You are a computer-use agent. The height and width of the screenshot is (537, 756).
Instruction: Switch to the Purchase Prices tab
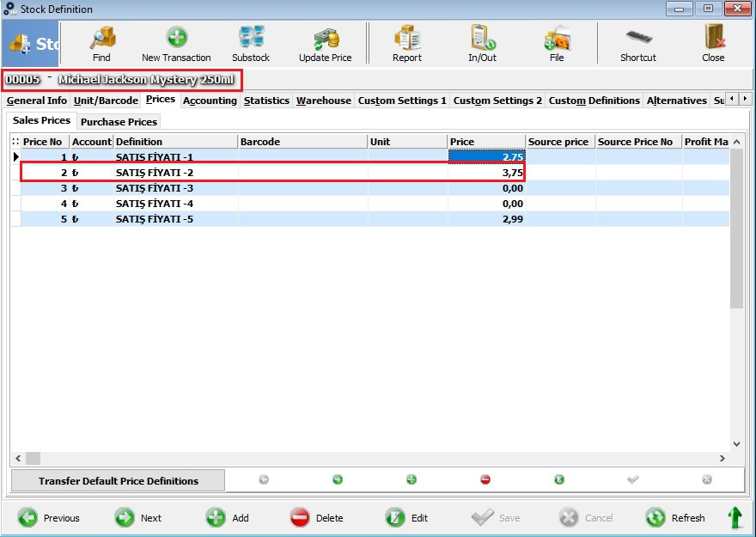(119, 122)
